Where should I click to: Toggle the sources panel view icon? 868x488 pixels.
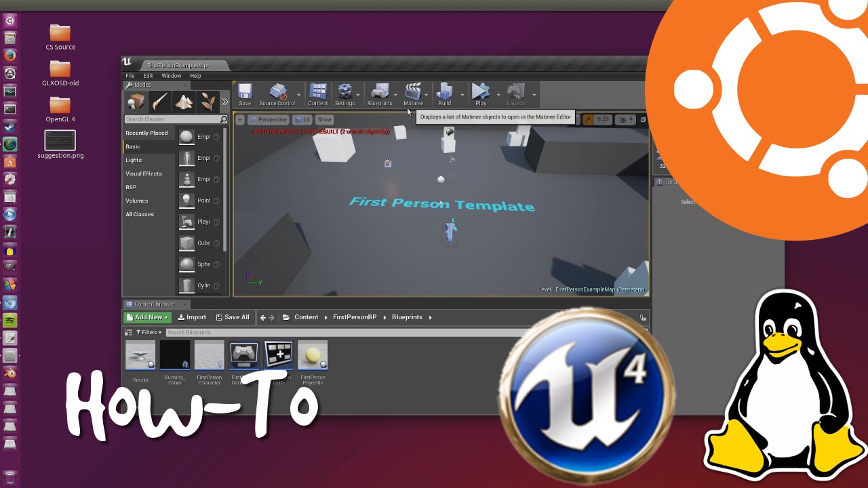(128, 332)
